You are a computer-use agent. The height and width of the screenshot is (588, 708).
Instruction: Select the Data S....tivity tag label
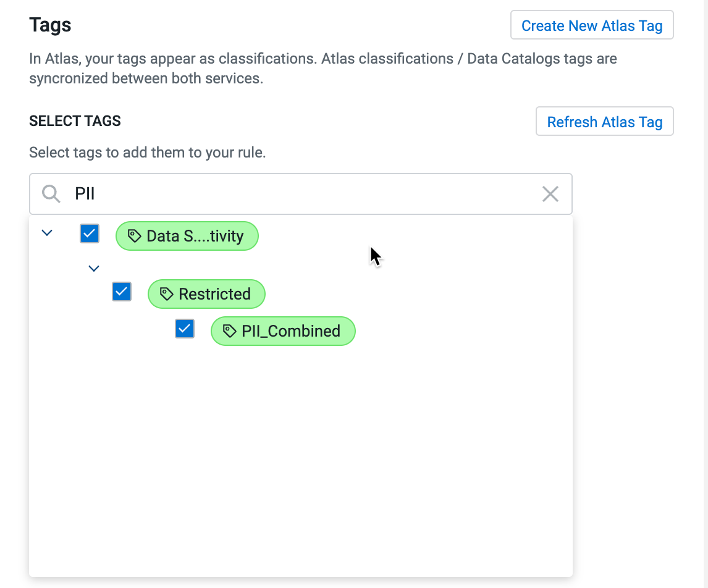pos(195,236)
